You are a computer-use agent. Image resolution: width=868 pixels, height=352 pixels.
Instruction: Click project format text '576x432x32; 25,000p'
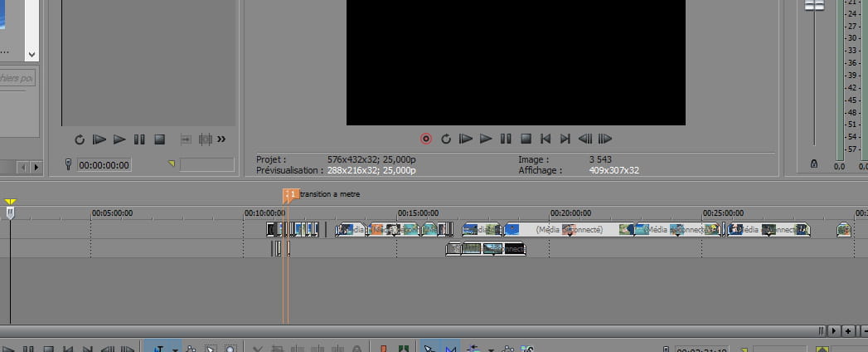[x=371, y=159]
